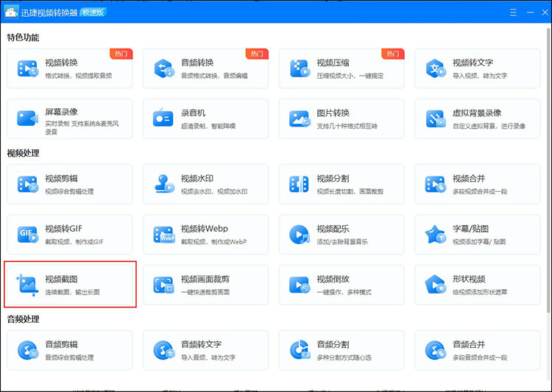Click the 视频水印 stamp icon
Viewport: 552px width, 392px height.
[x=164, y=184]
